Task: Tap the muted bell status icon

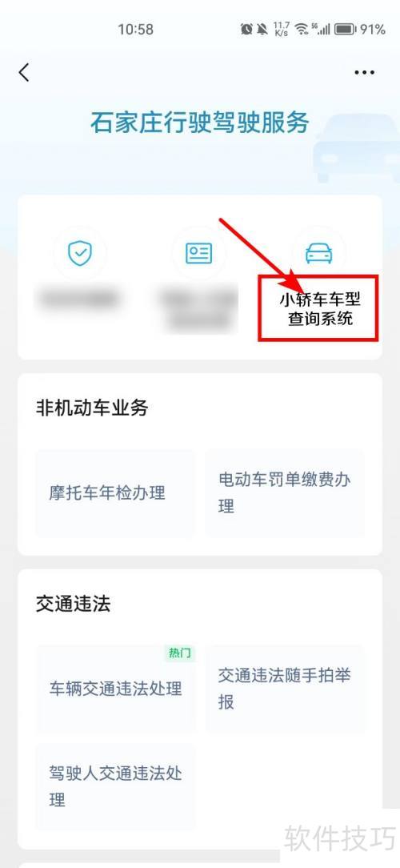Action: point(262,29)
